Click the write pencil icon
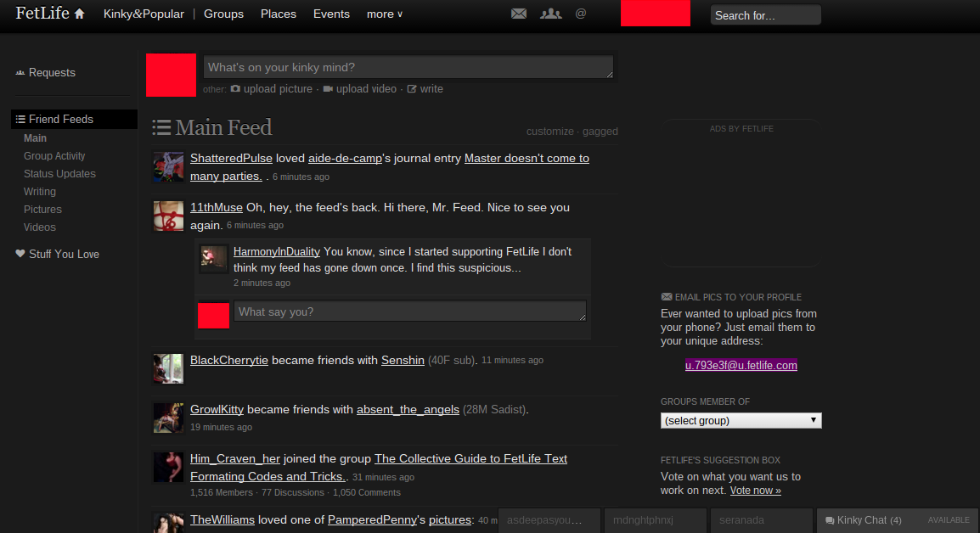The height and width of the screenshot is (533, 980). [412, 89]
